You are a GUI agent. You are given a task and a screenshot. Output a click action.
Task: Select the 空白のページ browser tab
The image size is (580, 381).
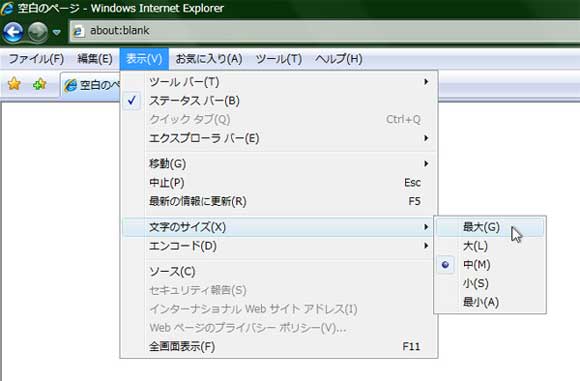point(91,85)
